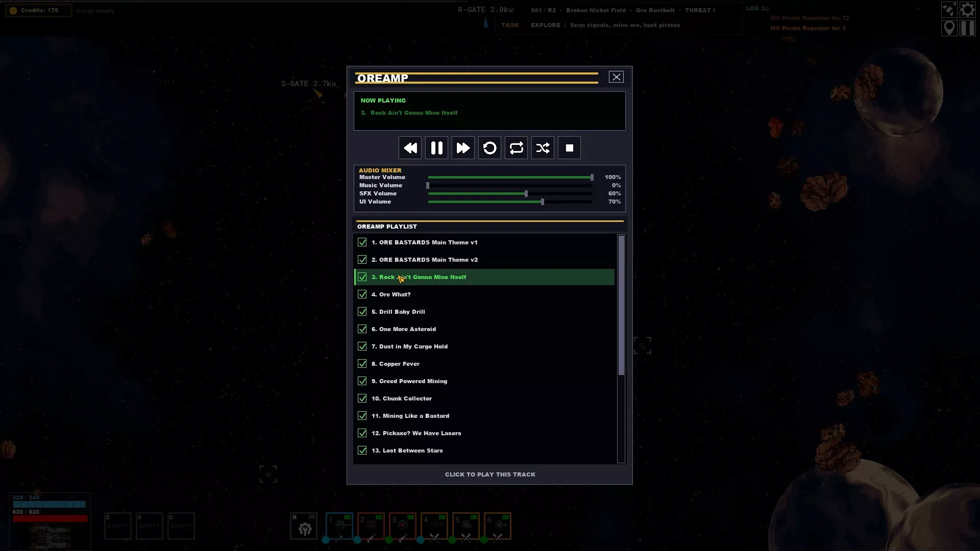Close the OREAMP window
980x551 pixels.
[616, 77]
